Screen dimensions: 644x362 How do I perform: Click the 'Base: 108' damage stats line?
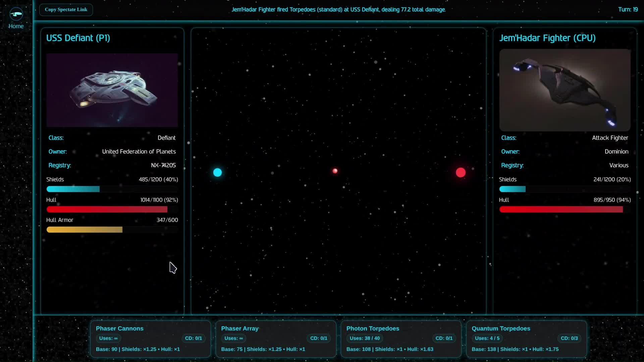[x=390, y=349]
